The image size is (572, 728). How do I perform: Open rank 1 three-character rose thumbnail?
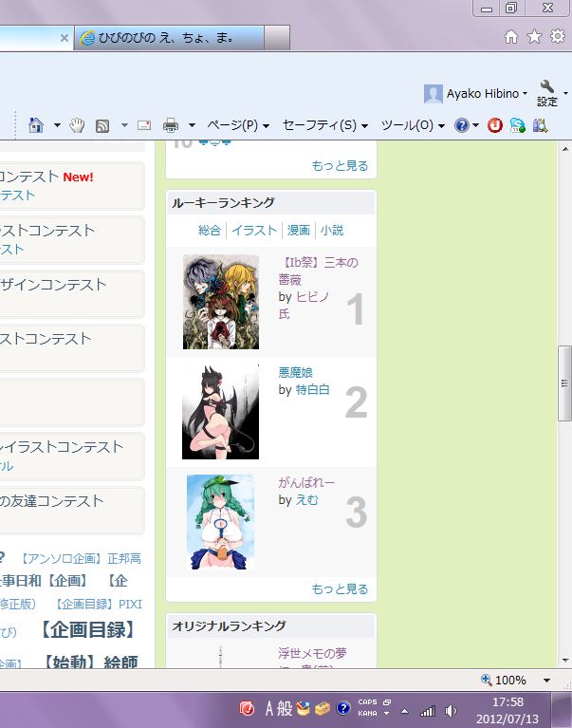pyautogui.click(x=221, y=302)
